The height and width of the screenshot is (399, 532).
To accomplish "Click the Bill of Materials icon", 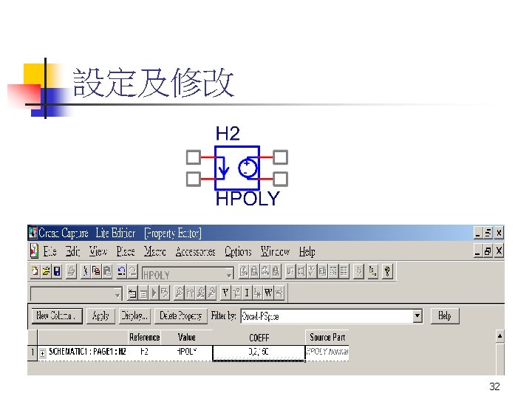I will point(344,271).
